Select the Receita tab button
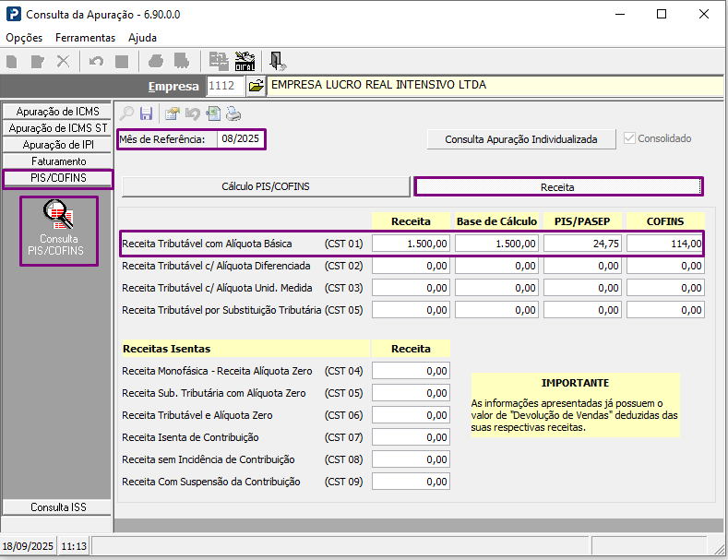 pyautogui.click(x=557, y=186)
